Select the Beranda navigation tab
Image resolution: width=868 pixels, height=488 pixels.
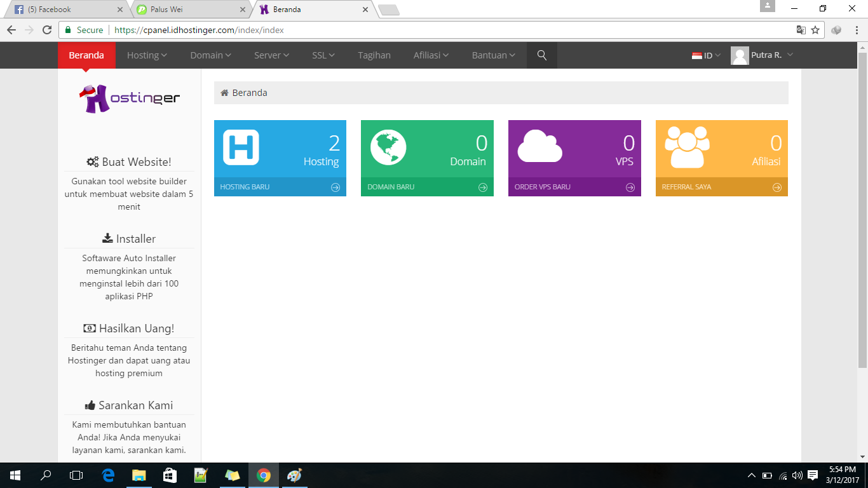click(86, 55)
